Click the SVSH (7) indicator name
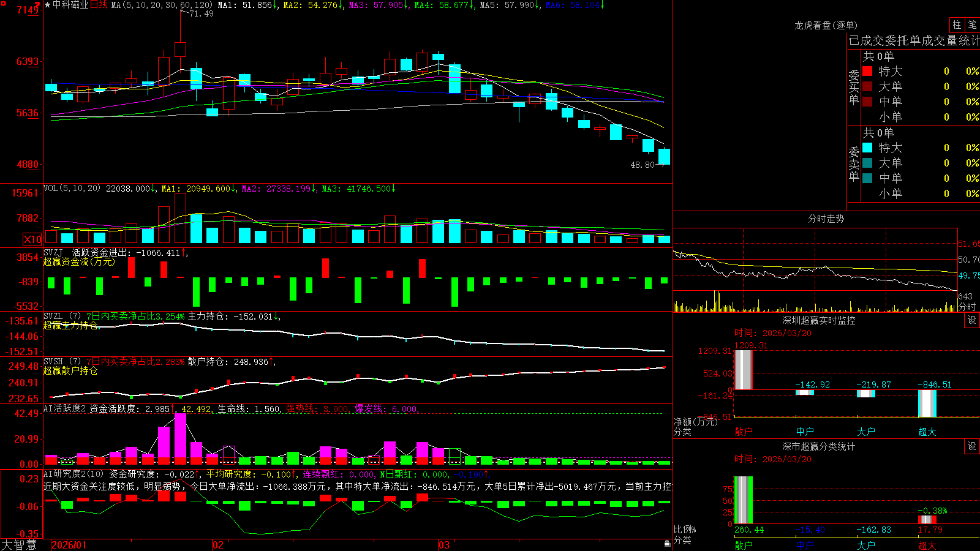980x551 pixels. point(62,361)
